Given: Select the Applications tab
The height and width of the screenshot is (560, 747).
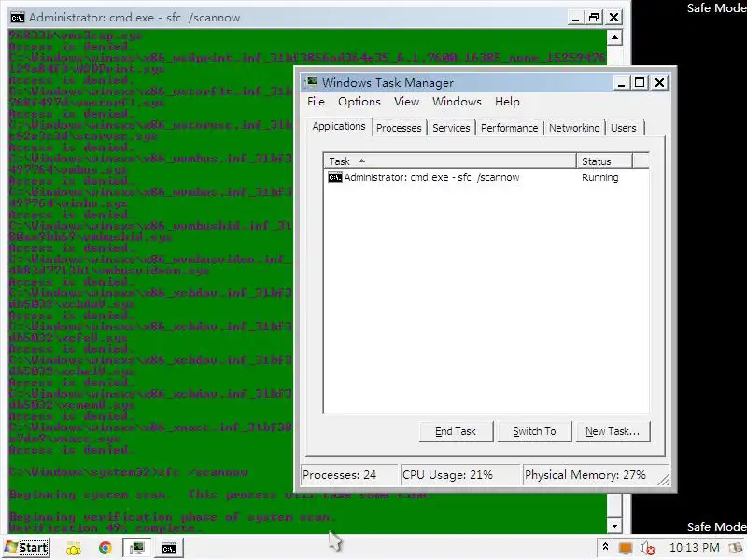Looking at the screenshot, I should pyautogui.click(x=339, y=126).
